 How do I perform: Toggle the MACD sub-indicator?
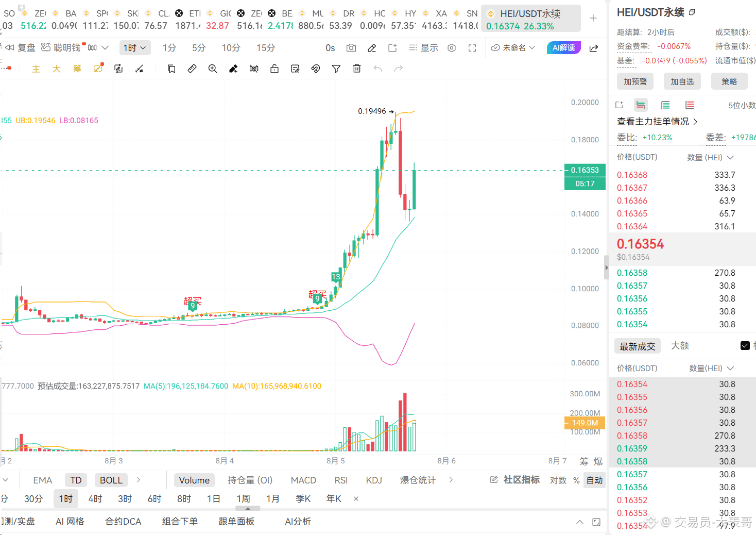coord(303,480)
